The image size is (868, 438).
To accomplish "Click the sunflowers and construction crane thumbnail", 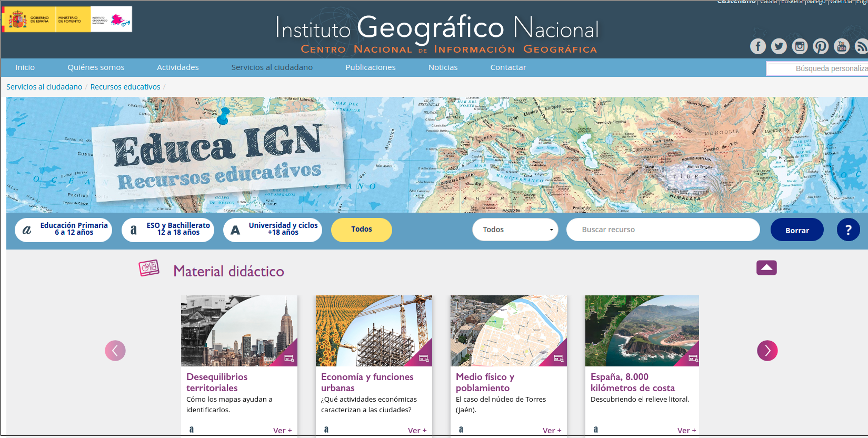I will coord(374,331).
